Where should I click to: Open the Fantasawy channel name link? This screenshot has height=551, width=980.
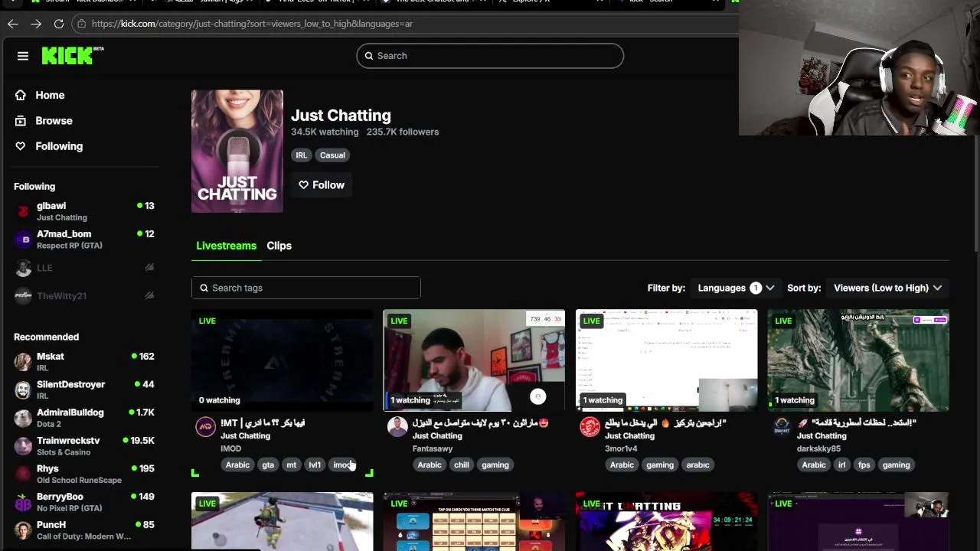433,448
